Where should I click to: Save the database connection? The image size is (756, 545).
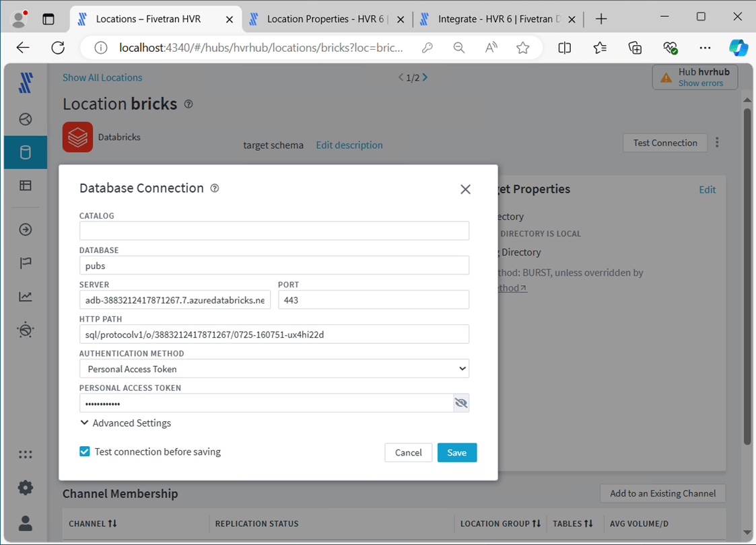[x=456, y=452]
